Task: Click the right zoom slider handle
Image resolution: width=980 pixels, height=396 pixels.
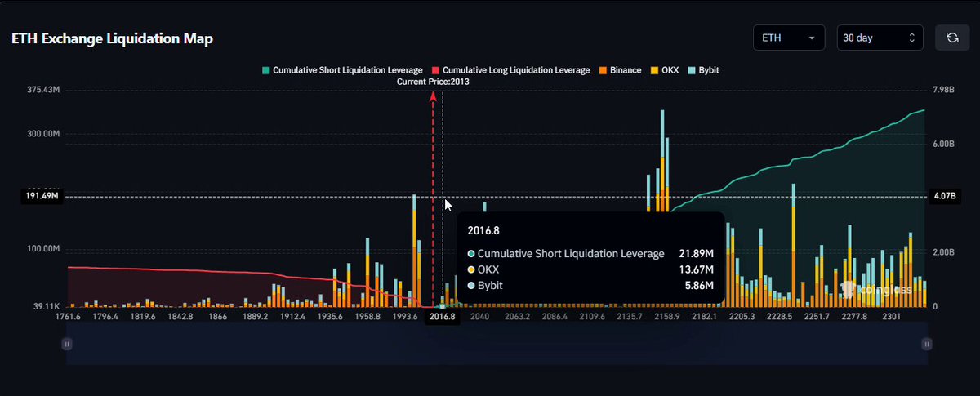Action: [926, 345]
